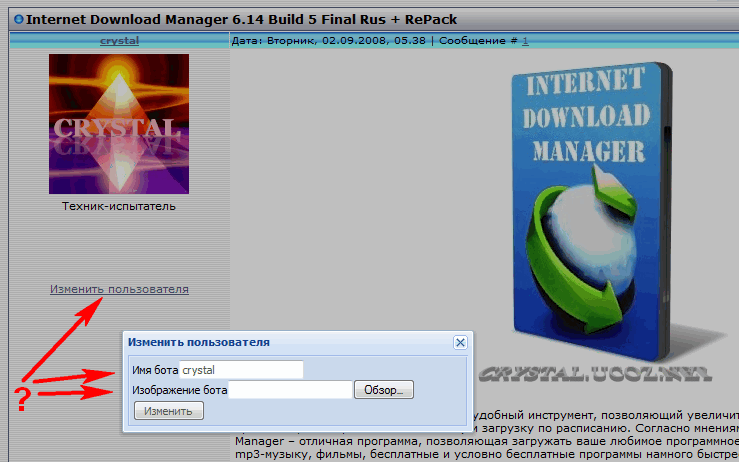
Task: Click the 'Изменить пользователя' link
Action: pyautogui.click(x=119, y=289)
